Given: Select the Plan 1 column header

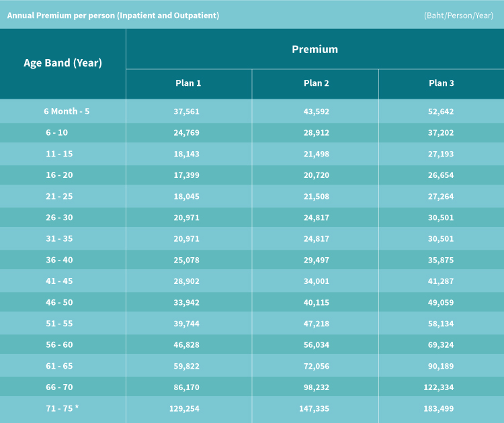Looking at the screenshot, I should pyautogui.click(x=188, y=83).
